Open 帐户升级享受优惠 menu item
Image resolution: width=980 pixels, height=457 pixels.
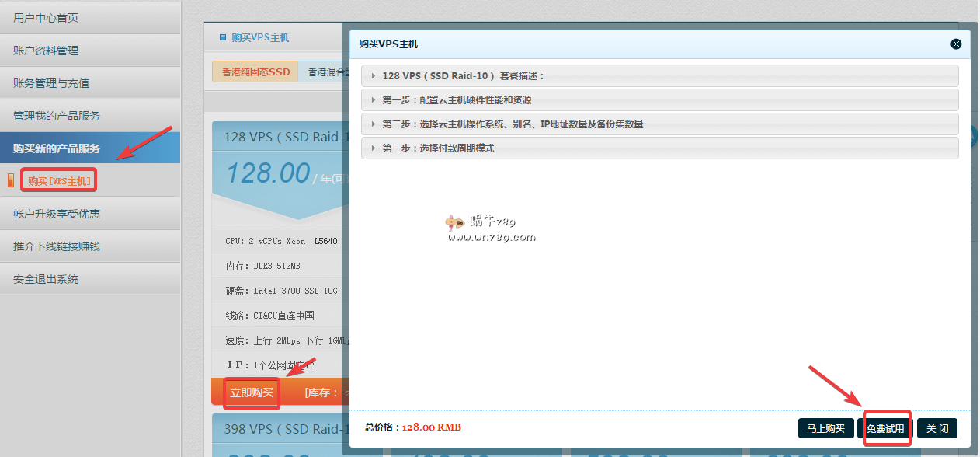[57, 214]
